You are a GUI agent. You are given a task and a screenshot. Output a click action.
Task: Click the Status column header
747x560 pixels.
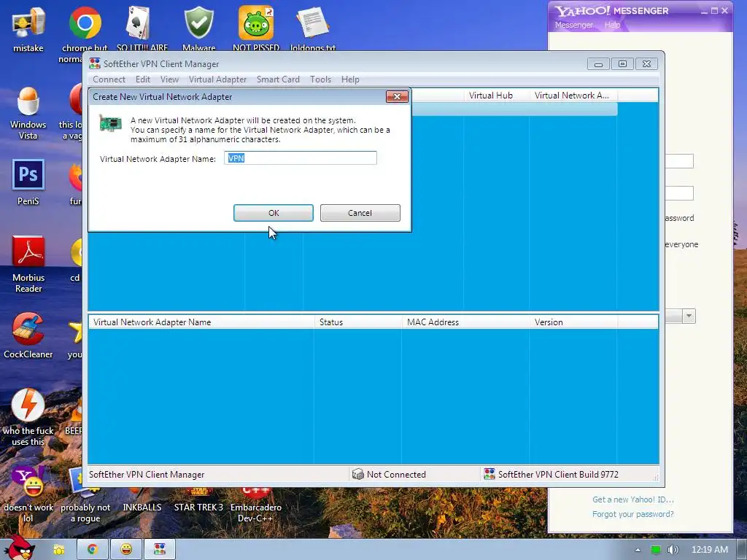tap(357, 322)
